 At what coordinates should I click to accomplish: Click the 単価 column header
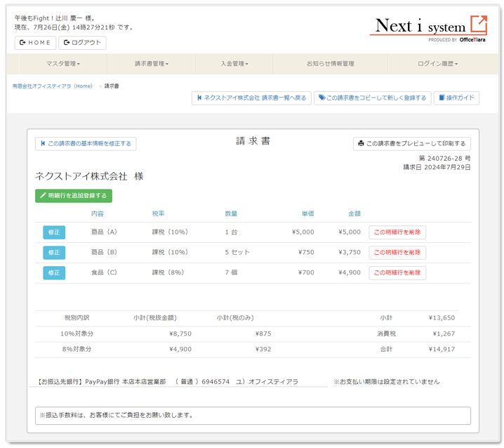(308, 213)
